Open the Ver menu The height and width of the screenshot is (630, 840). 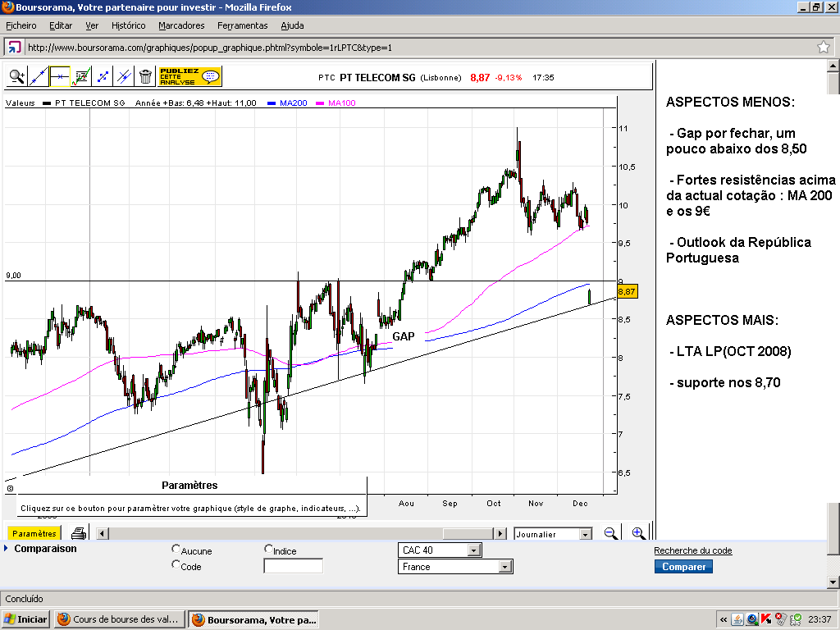click(92, 25)
